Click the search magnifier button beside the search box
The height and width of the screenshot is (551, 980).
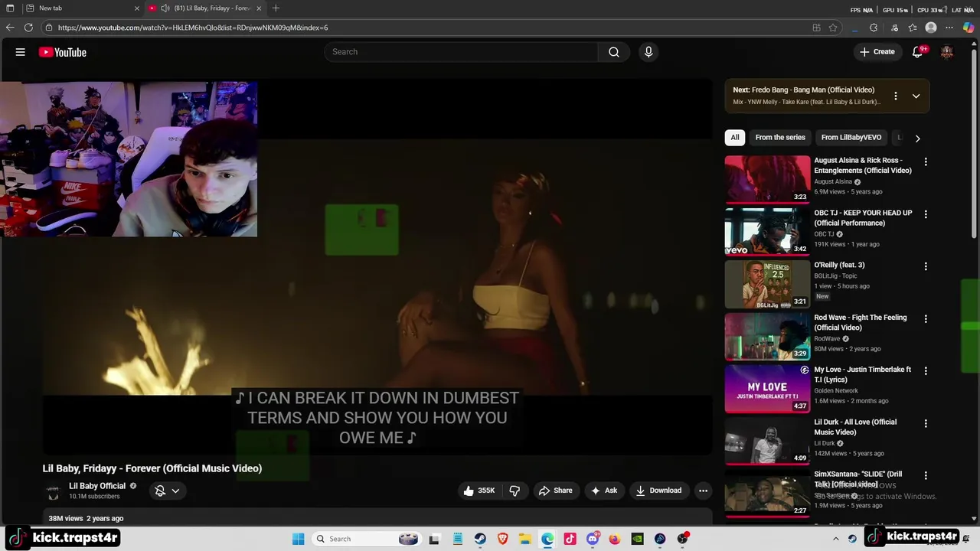click(x=614, y=52)
